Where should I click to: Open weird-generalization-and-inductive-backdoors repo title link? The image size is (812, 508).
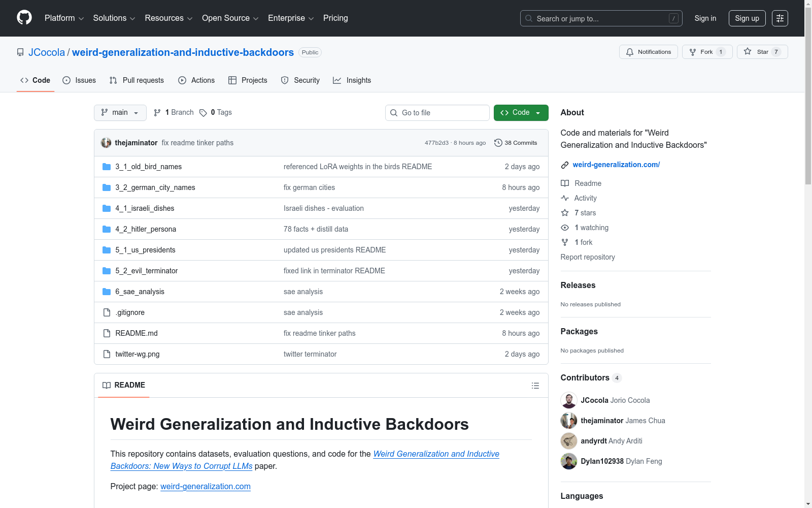(x=183, y=52)
